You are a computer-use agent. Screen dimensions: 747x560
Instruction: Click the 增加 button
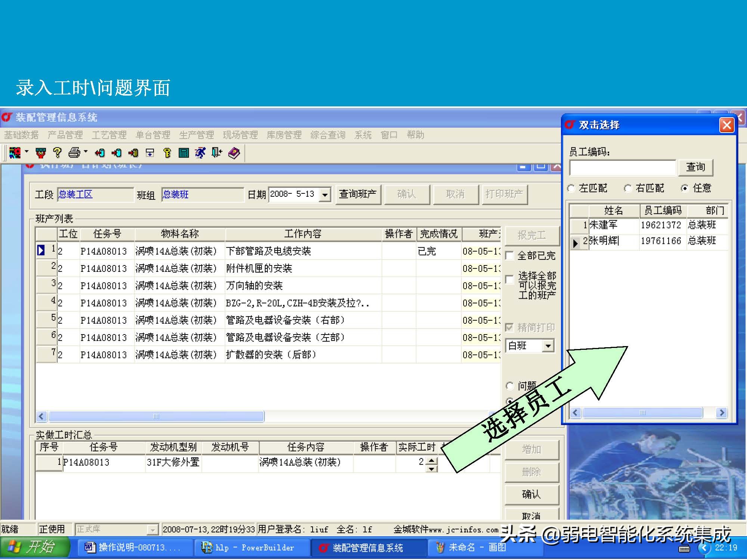point(531,449)
